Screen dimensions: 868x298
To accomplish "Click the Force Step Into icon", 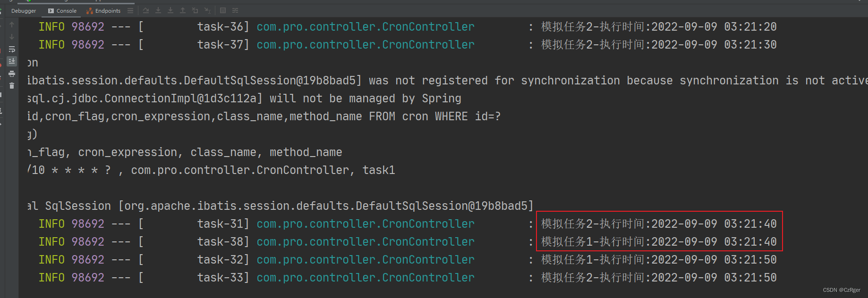I will pyautogui.click(x=170, y=10).
